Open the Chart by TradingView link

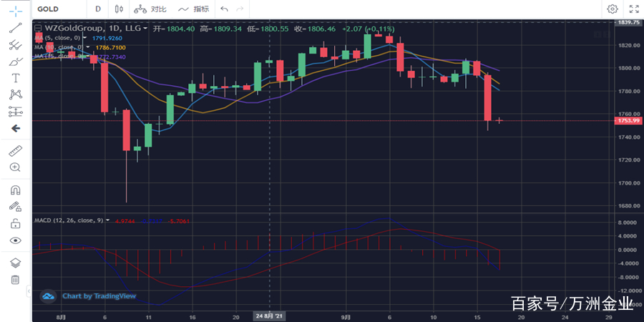pos(88,296)
